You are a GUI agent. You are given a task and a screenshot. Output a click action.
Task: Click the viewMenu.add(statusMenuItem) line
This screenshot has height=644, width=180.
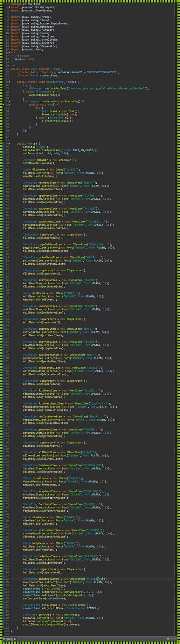[46, 537]
